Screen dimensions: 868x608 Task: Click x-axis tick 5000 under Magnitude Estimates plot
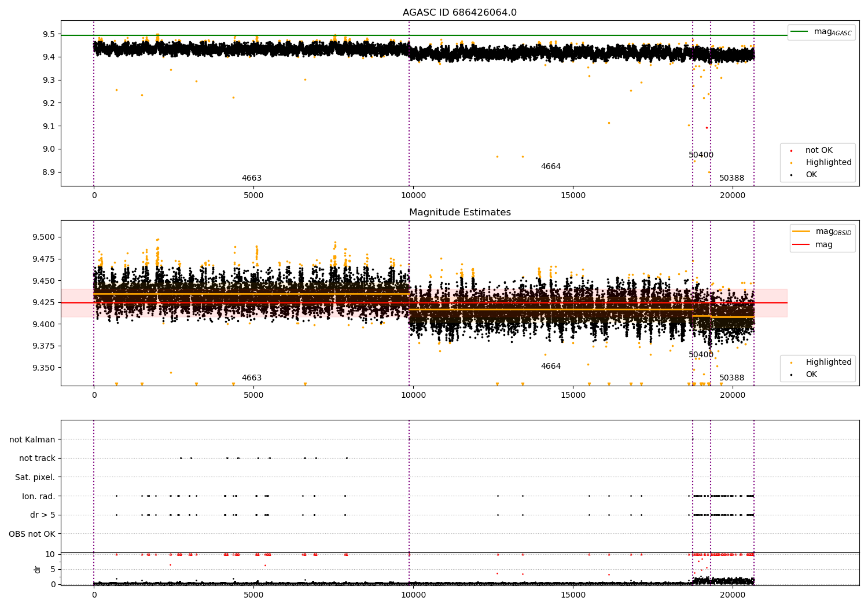tap(253, 395)
